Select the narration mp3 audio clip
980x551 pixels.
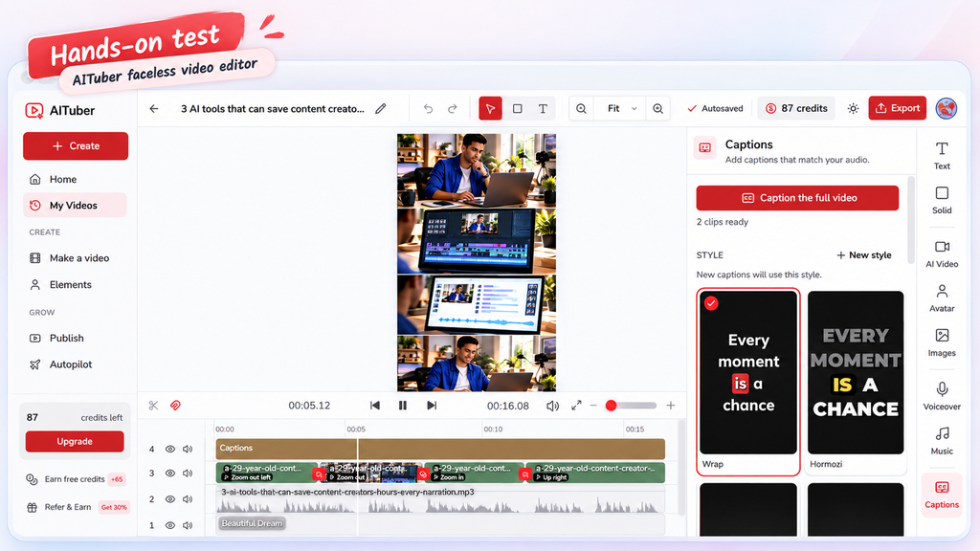point(440,499)
